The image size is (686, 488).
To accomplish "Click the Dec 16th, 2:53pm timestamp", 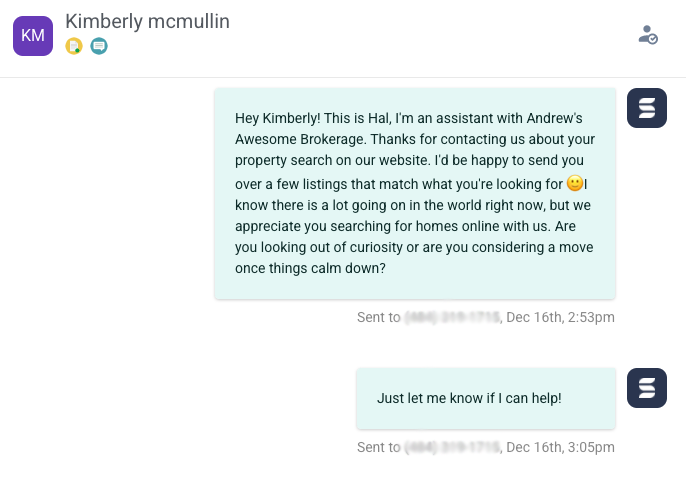I will [560, 317].
